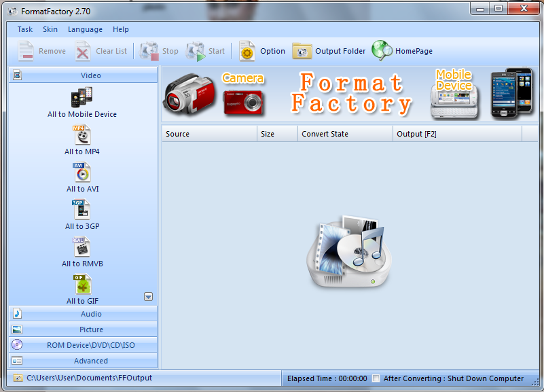Minimize the FormatFactory window
This screenshot has height=392, width=544.
point(480,8)
